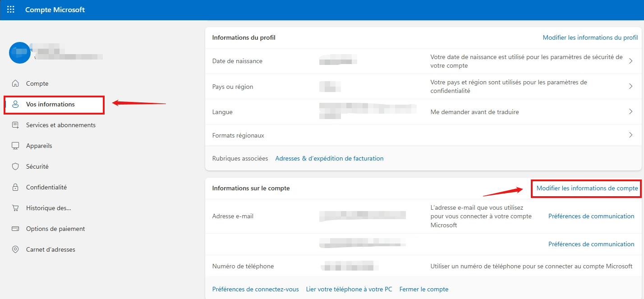
Task: Click the Historique des shopping cart icon
Action: [x=15, y=208]
